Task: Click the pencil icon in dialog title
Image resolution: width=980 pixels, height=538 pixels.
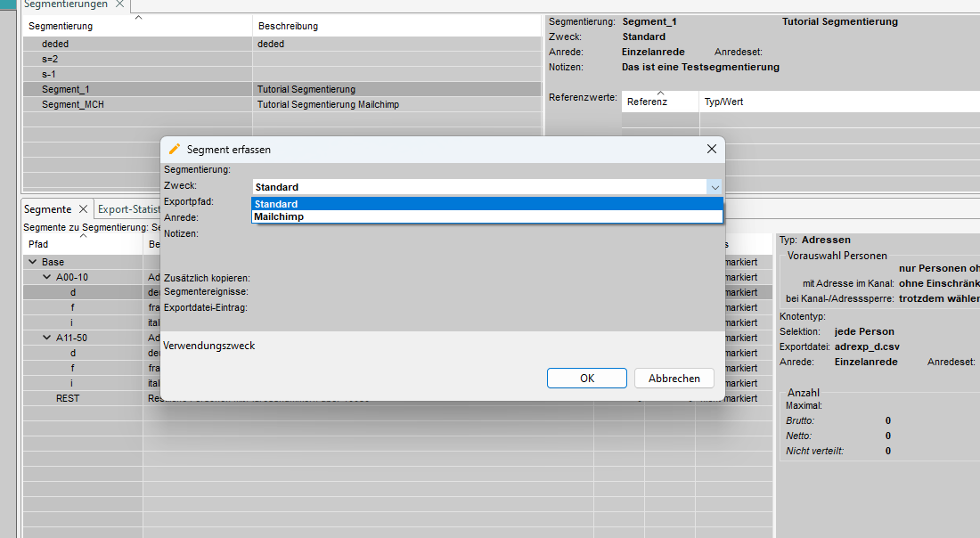Action: [x=175, y=150]
